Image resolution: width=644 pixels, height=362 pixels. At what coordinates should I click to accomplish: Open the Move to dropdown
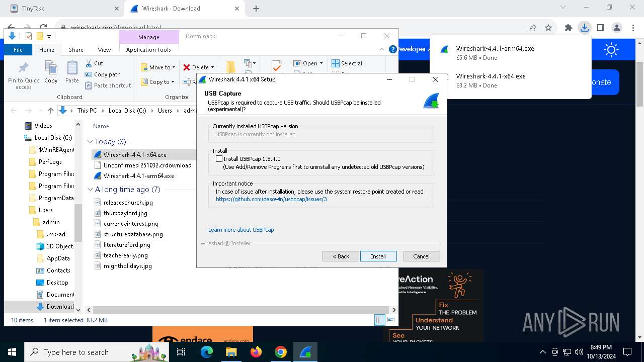tap(158, 67)
